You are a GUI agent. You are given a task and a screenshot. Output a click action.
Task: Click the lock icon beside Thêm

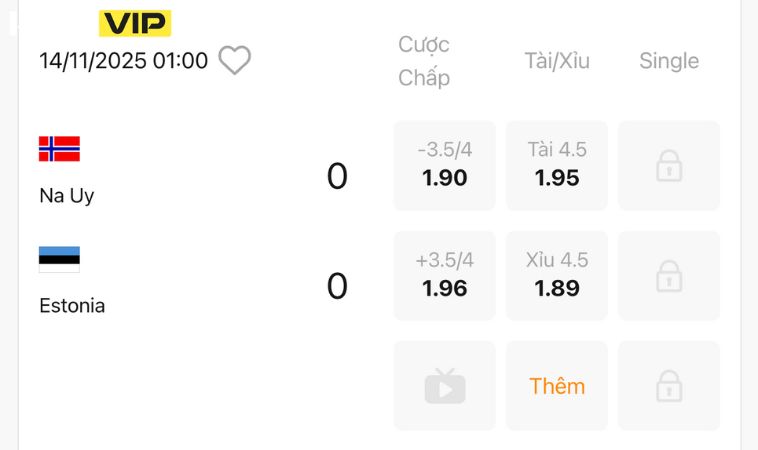coord(668,386)
